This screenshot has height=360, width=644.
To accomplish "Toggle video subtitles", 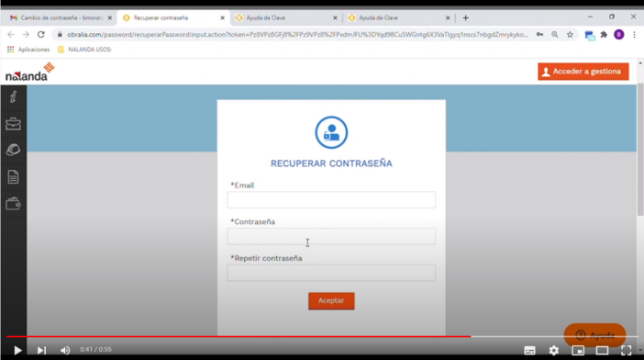I will 530,350.
